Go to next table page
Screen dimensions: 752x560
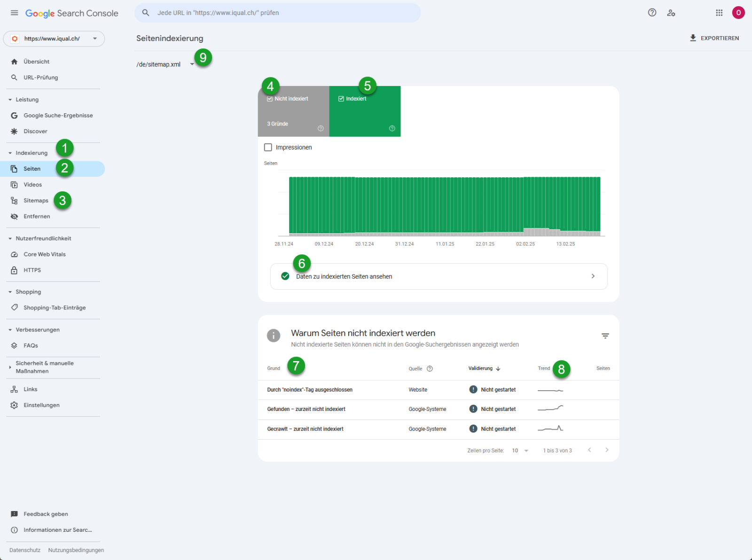point(607,450)
